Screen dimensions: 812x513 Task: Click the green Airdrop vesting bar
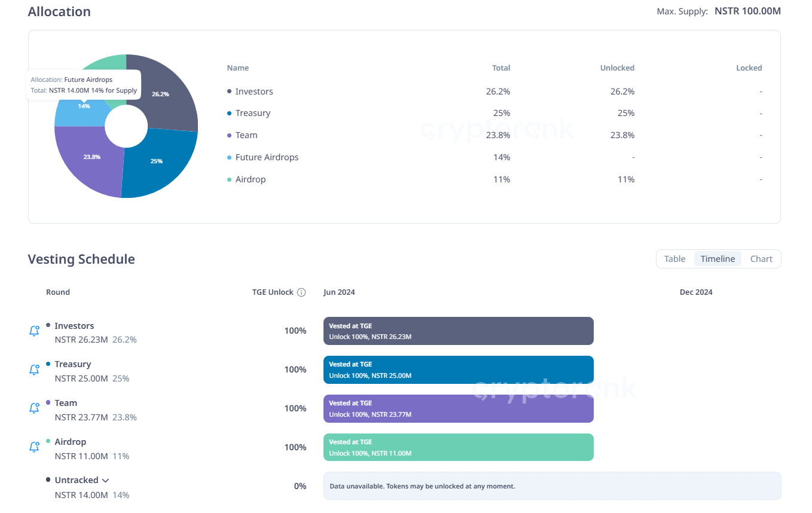[x=458, y=447]
